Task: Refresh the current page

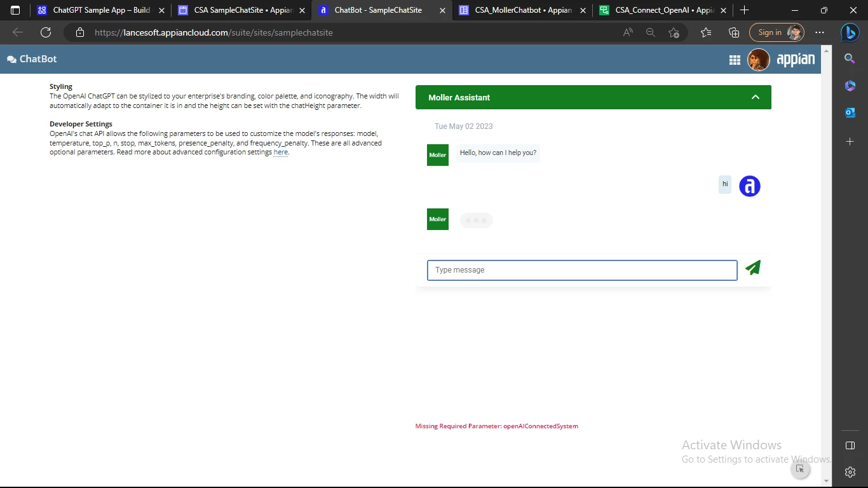Action: point(46,32)
